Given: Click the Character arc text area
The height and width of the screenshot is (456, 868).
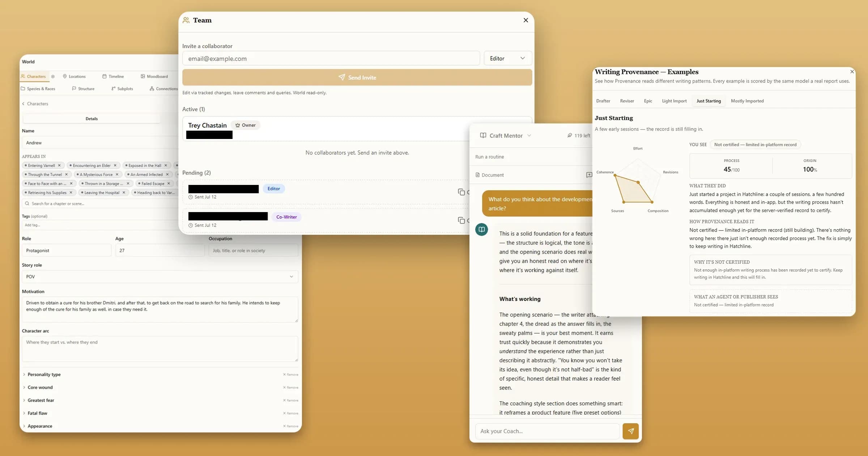Looking at the screenshot, I should (160, 349).
